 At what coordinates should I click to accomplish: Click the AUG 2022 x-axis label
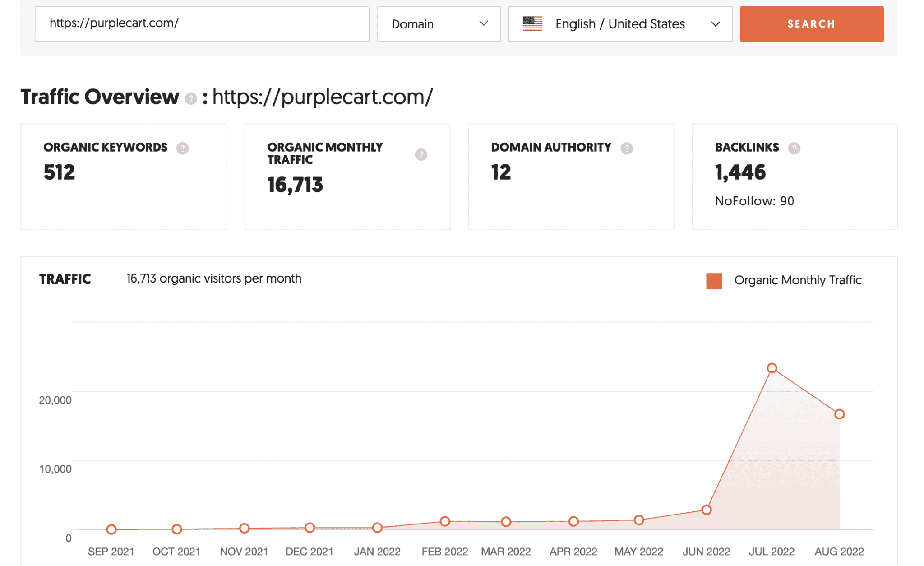(x=839, y=552)
